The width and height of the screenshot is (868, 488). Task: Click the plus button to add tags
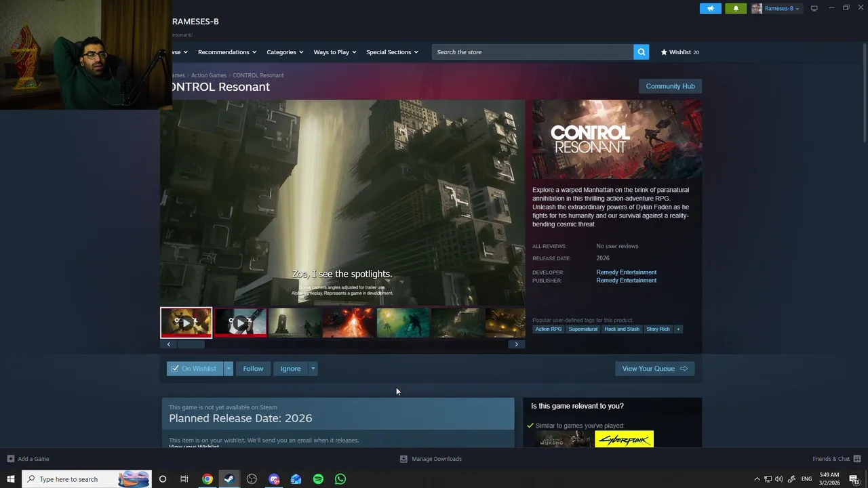[678, 329]
